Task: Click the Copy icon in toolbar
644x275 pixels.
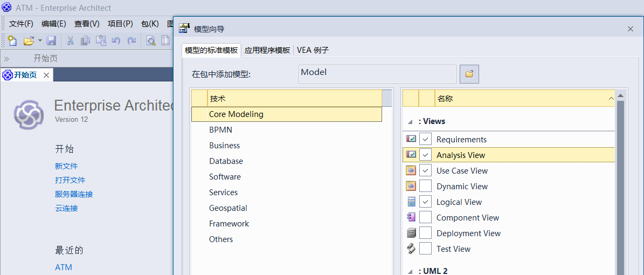Action: [x=85, y=40]
